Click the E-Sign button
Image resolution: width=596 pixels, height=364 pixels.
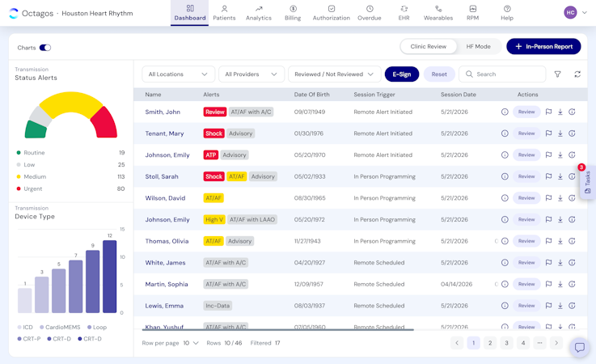click(x=402, y=74)
